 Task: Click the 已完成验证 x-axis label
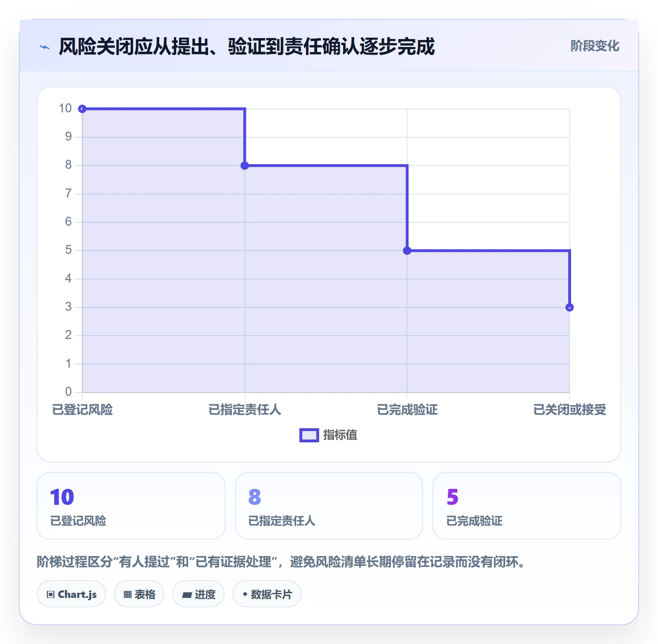click(x=407, y=410)
